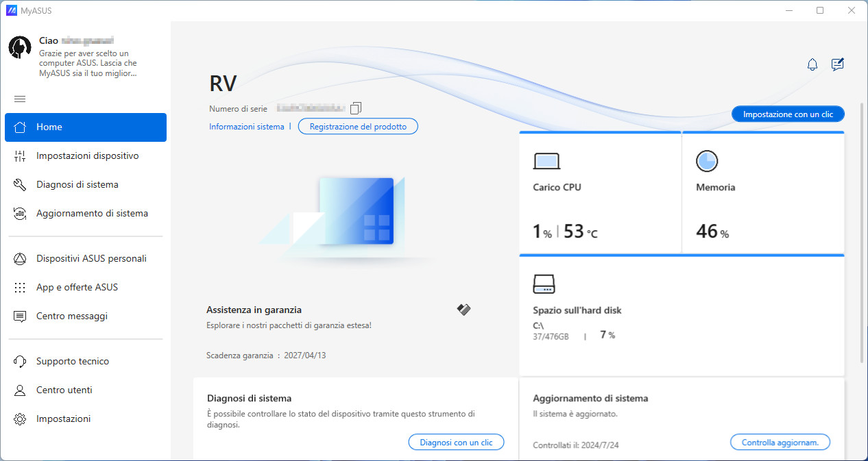
Task: Open the Informazioni sistema link
Action: (246, 127)
